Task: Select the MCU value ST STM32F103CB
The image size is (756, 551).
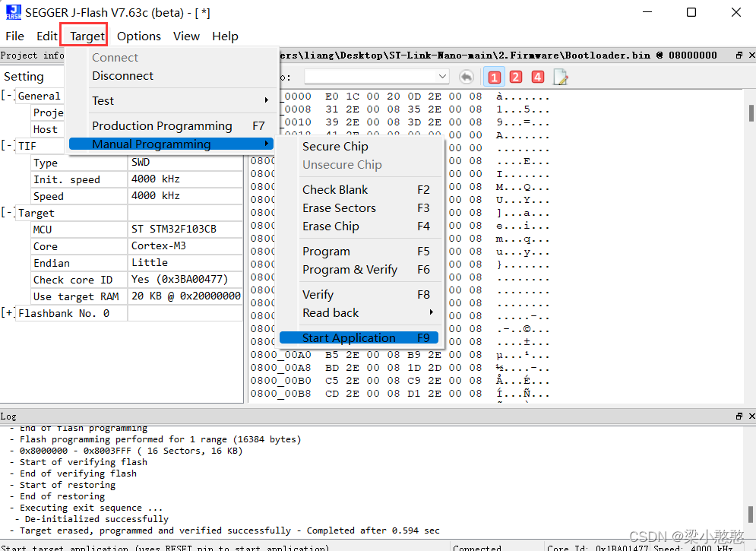Action: tap(185, 229)
